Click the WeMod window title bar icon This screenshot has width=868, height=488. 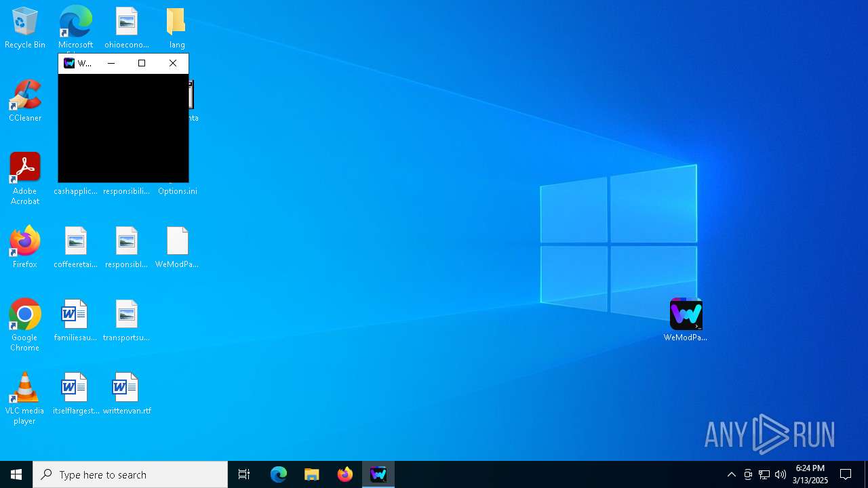click(x=69, y=63)
